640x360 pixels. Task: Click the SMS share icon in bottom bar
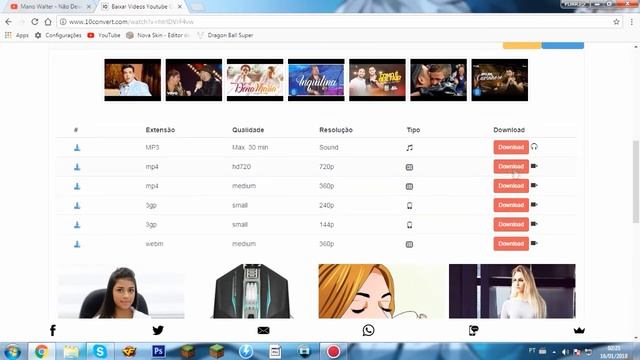click(x=473, y=330)
